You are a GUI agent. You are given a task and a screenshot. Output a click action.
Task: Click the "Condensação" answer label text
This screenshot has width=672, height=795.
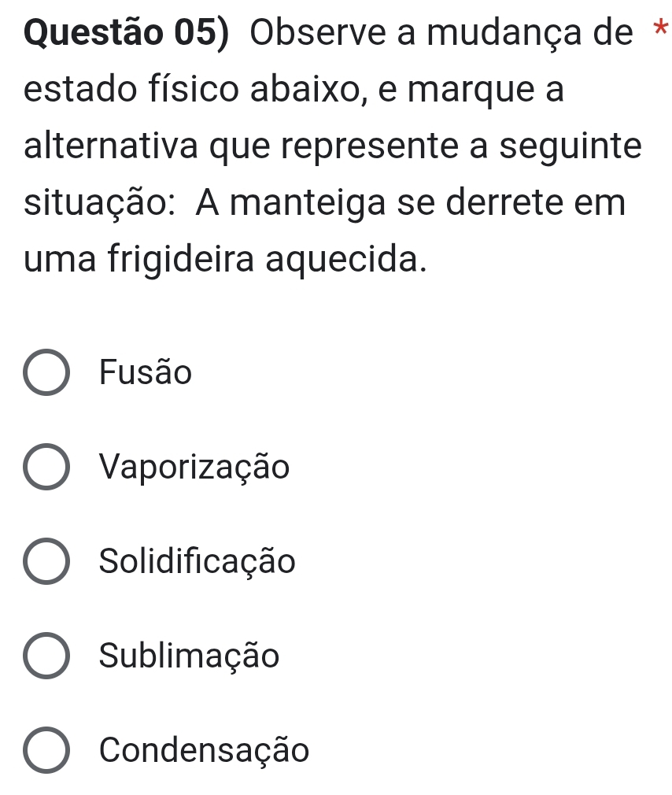pyautogui.click(x=205, y=751)
